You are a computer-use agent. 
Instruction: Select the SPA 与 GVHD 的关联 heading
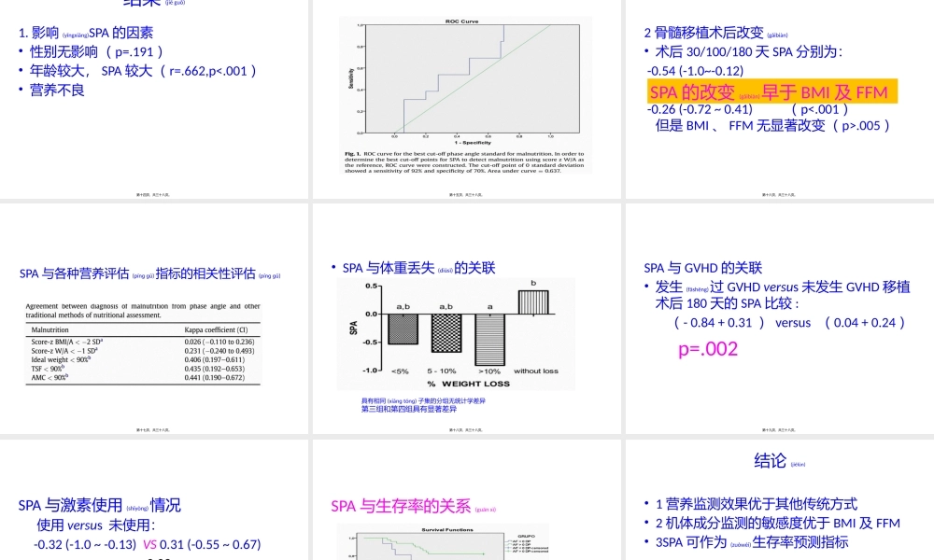(x=701, y=267)
